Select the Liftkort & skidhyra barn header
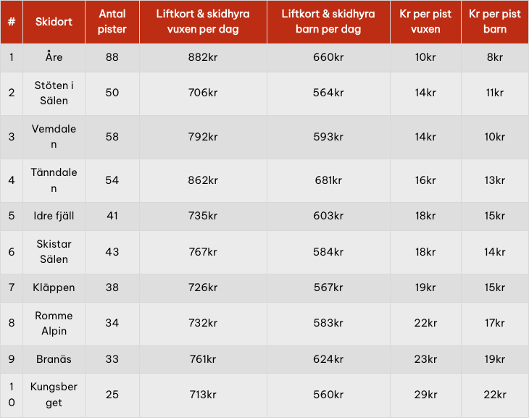 328,22
